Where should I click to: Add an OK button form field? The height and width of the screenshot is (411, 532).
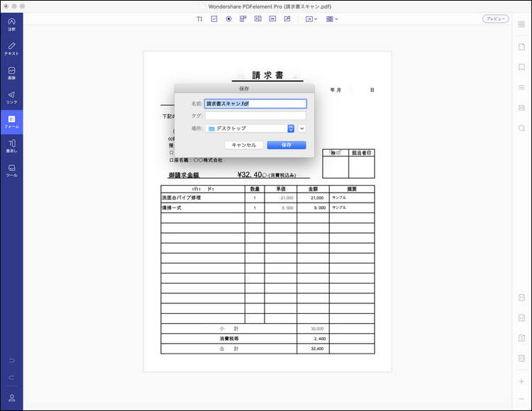click(x=272, y=19)
